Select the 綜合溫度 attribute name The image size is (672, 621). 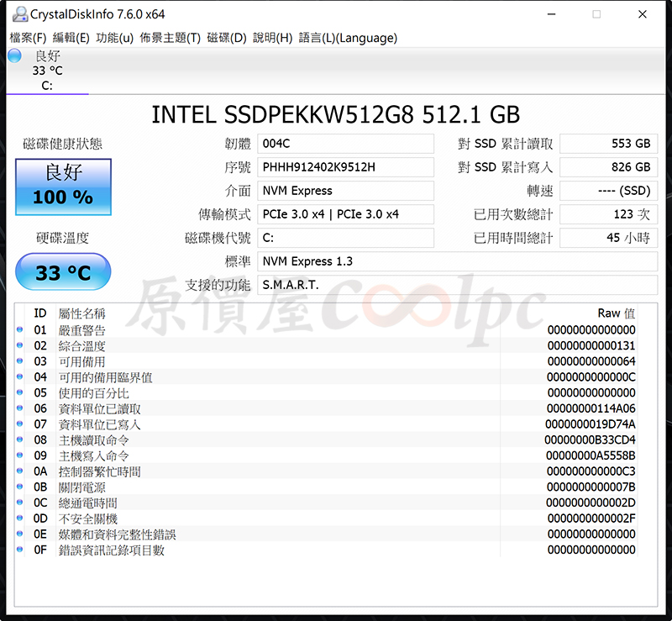click(x=81, y=345)
